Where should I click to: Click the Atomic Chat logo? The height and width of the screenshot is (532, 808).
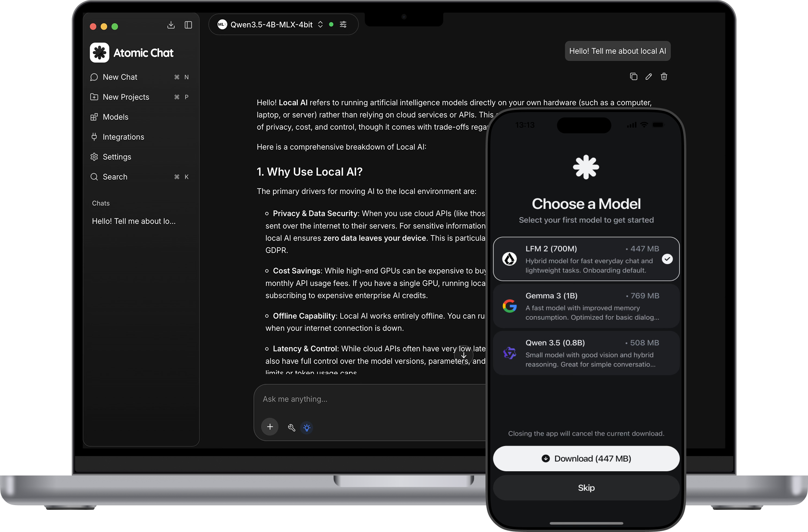100,53
